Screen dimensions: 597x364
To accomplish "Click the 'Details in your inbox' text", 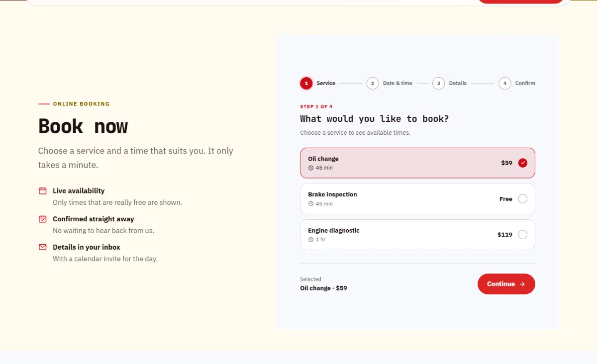I will click(87, 247).
